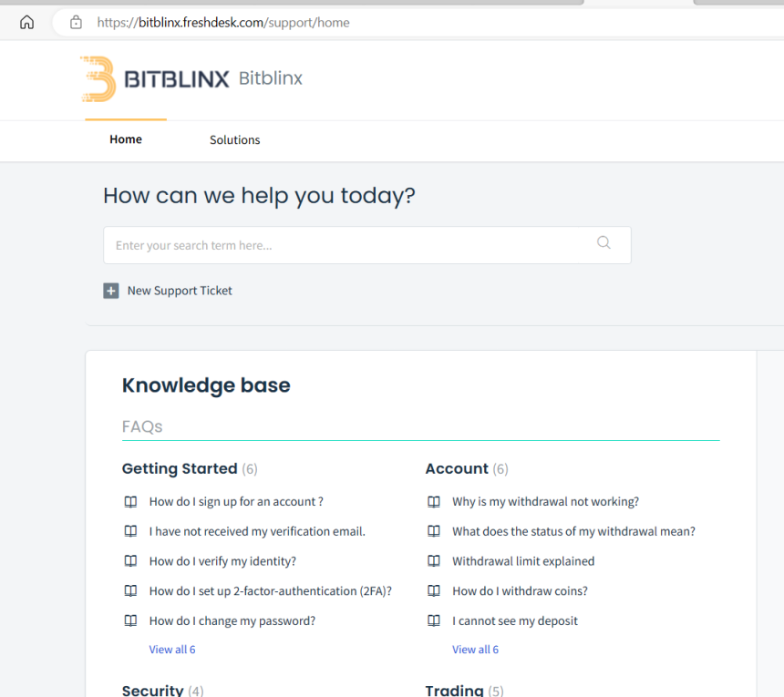Open the Account category heading
Image resolution: width=784 pixels, height=697 pixels.
point(457,468)
